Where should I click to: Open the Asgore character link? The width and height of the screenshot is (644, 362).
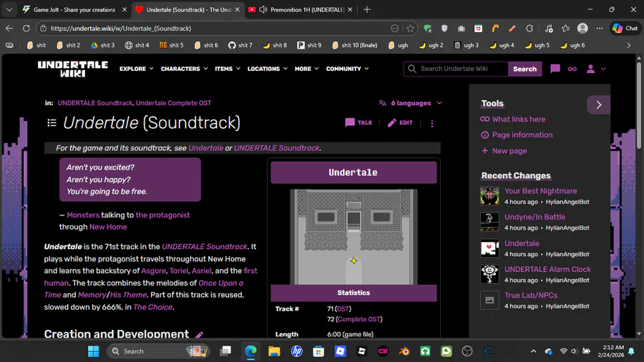(x=154, y=271)
